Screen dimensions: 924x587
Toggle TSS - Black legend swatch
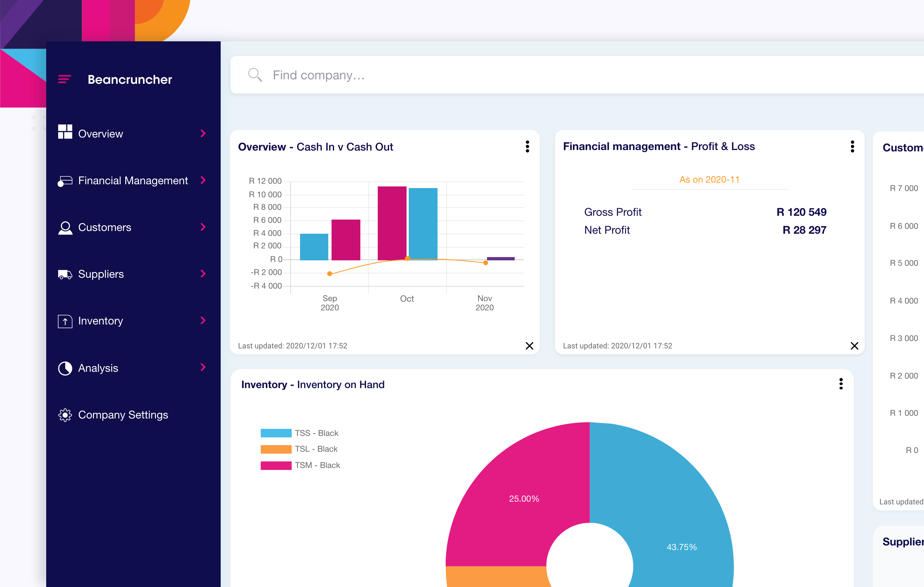[276, 433]
